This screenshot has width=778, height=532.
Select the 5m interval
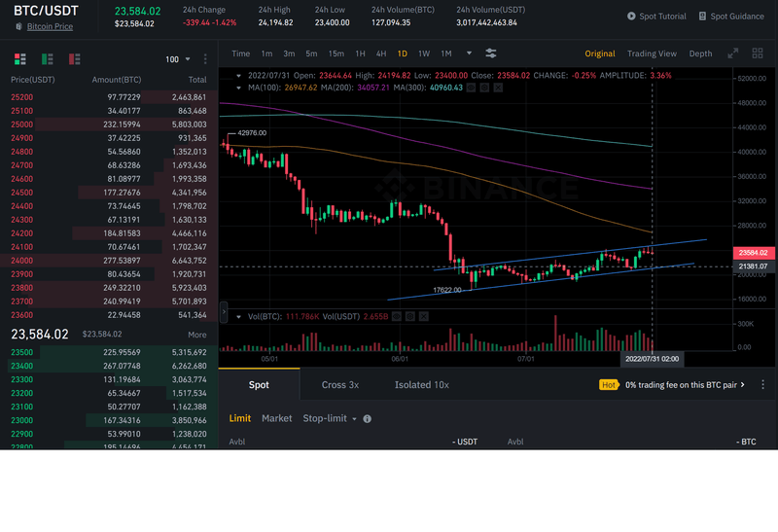(x=311, y=53)
